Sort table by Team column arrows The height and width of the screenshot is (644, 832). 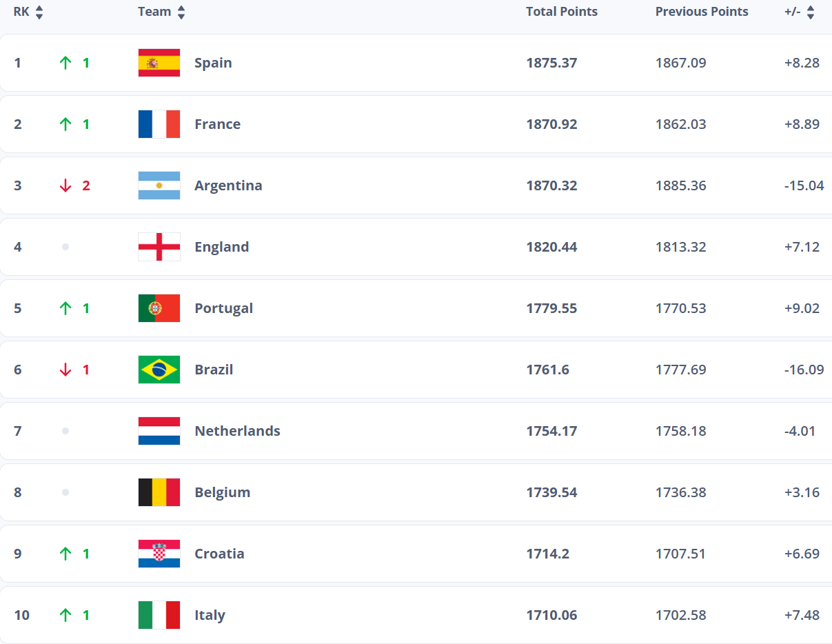click(x=181, y=12)
